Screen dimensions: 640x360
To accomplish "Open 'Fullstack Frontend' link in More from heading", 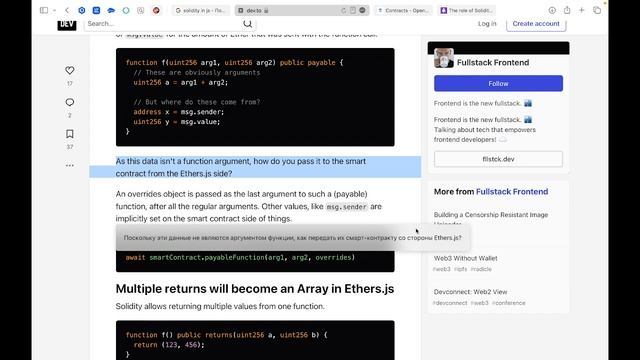I will pyautogui.click(x=512, y=191).
